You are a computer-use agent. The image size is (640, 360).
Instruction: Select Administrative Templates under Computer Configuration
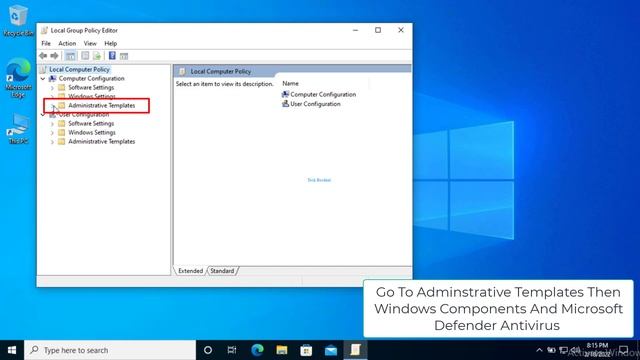102,105
